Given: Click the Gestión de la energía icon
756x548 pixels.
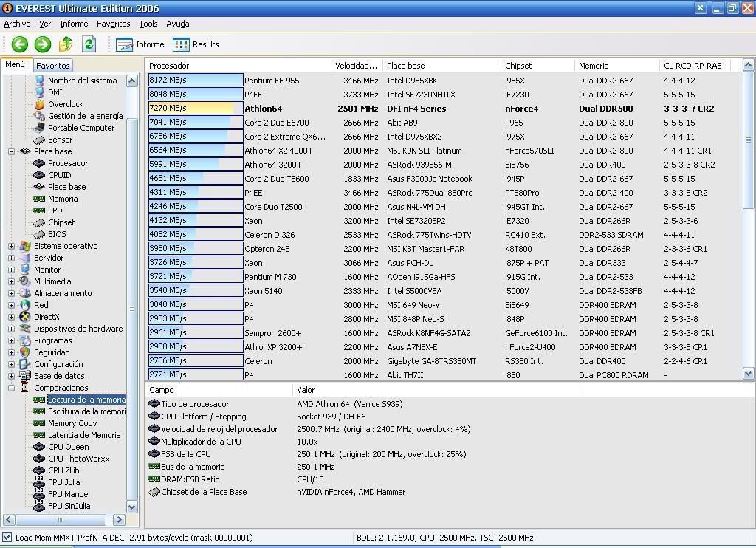Looking at the screenshot, I should click(39, 116).
